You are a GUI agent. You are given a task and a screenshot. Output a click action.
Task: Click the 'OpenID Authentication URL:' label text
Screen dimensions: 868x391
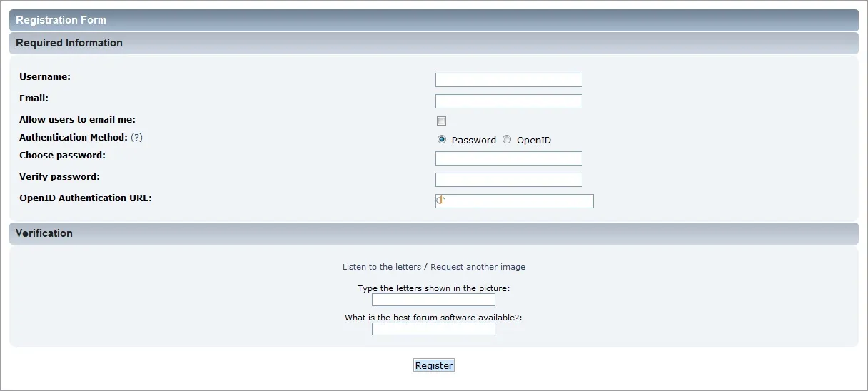click(x=86, y=198)
